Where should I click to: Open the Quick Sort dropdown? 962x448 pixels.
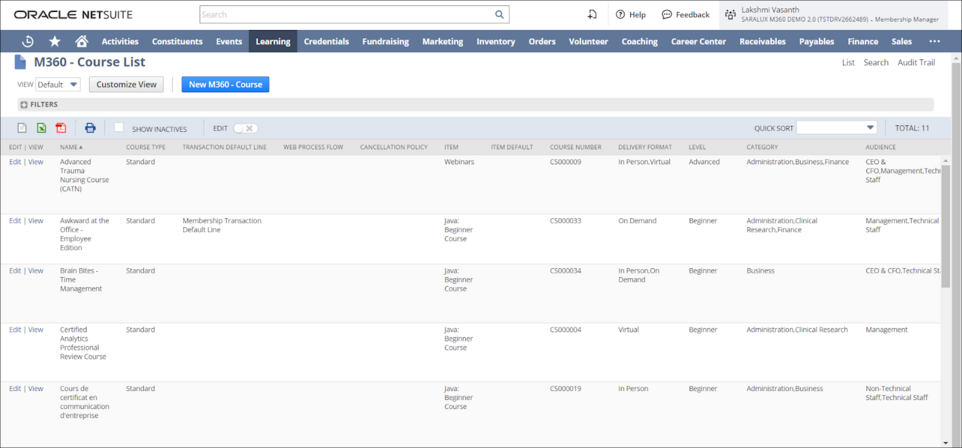click(836, 128)
